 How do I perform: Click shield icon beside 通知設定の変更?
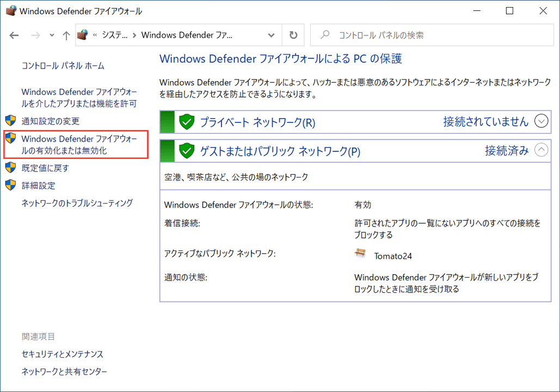point(11,120)
